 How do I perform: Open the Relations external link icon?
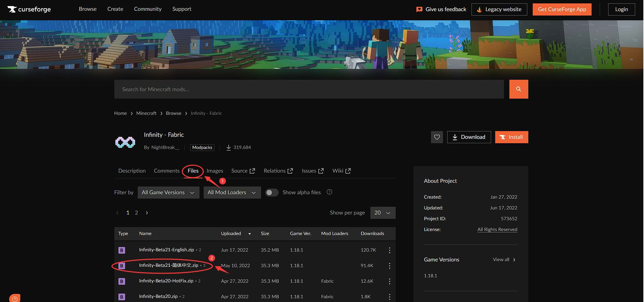point(290,171)
